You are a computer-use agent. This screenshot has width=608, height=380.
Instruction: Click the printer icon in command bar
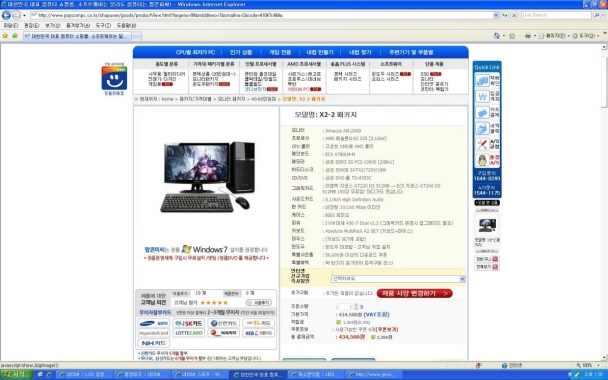[527, 36]
